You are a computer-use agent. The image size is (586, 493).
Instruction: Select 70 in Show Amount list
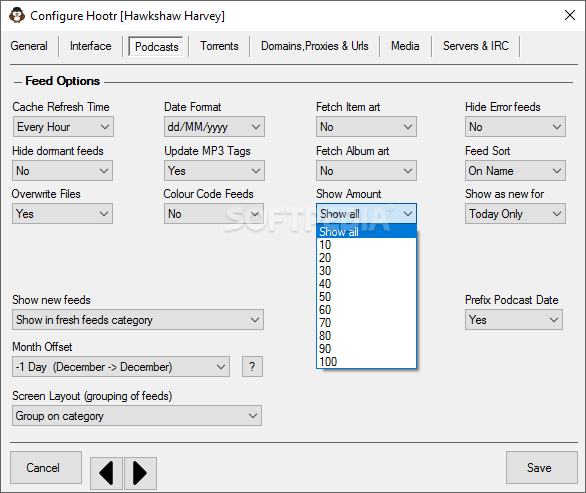pos(366,323)
